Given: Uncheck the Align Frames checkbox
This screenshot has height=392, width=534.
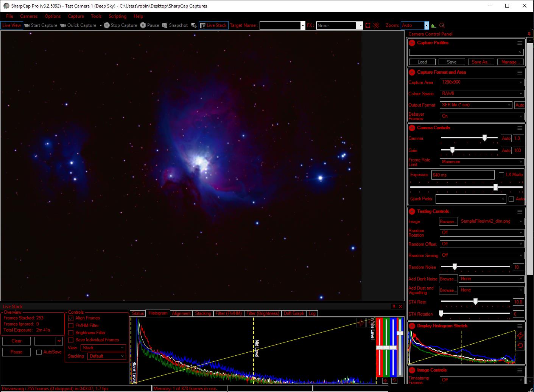Looking at the screenshot, I should [71, 318].
